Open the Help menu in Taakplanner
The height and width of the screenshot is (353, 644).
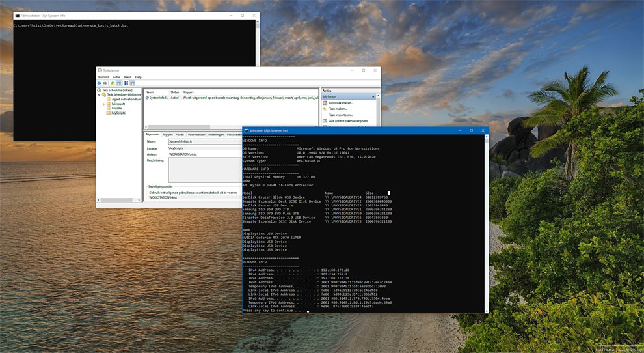[139, 77]
